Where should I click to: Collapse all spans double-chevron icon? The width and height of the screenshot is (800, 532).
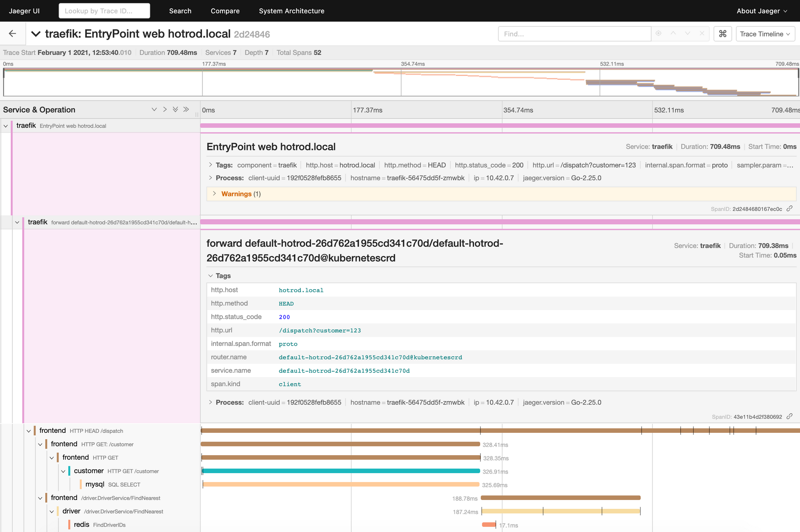[x=186, y=110]
